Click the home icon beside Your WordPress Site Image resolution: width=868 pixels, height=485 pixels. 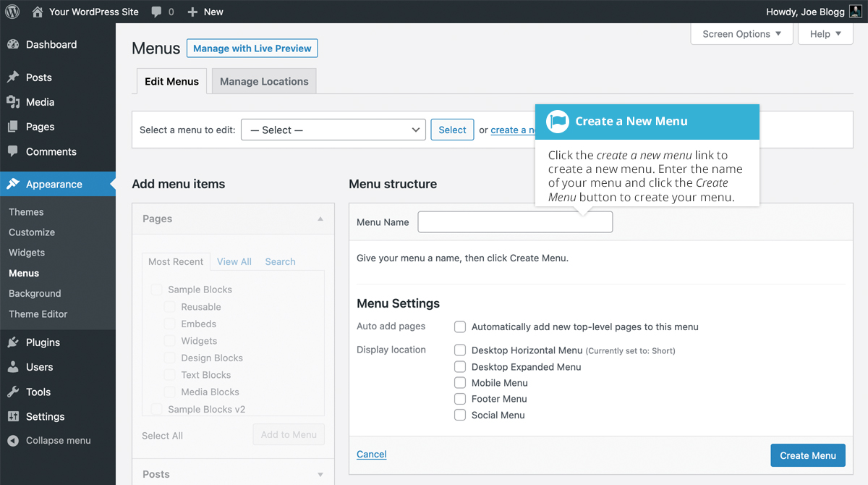38,12
